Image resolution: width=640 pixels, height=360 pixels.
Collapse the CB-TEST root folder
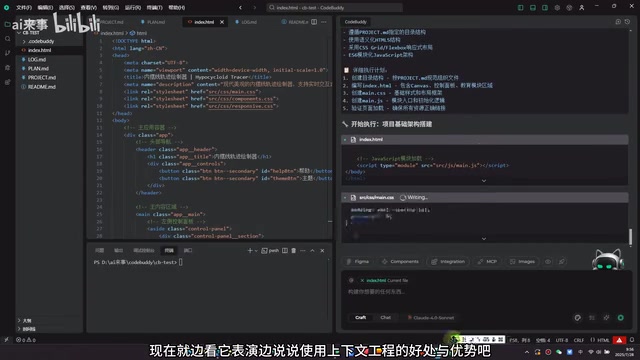19,33
